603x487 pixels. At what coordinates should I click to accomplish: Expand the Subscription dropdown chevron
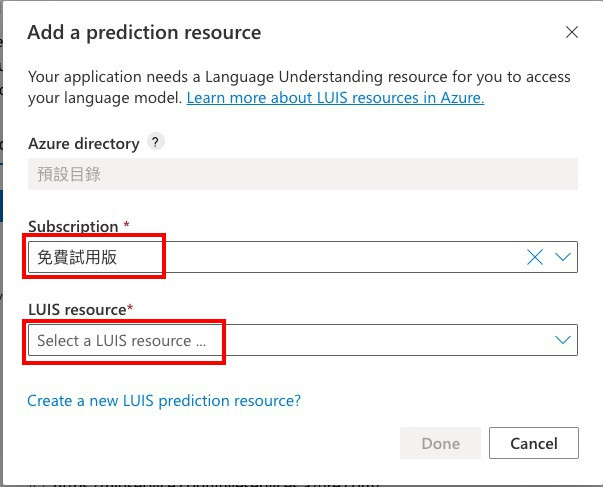click(563, 257)
